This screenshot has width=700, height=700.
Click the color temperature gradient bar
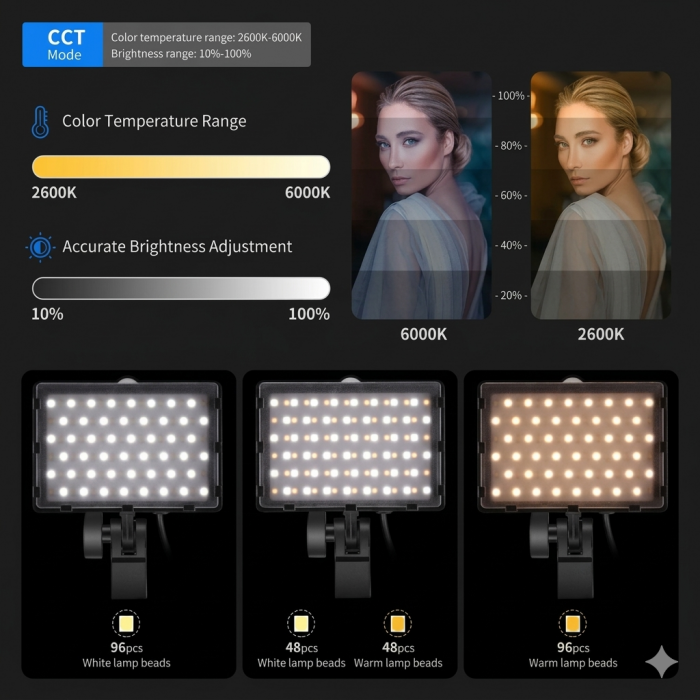(181, 166)
